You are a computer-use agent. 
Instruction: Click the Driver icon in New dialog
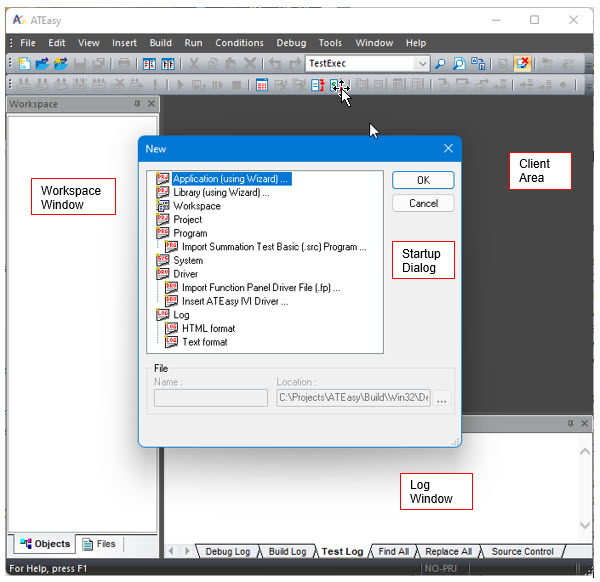(x=163, y=273)
